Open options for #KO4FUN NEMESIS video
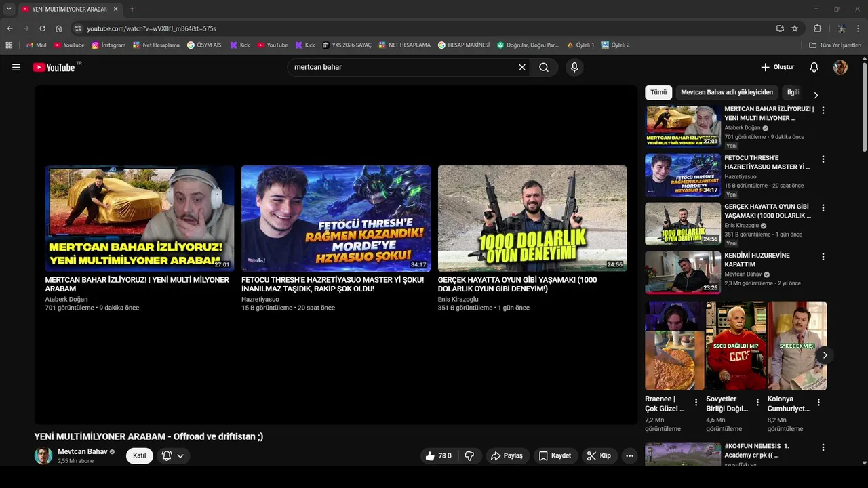 pos(823,447)
